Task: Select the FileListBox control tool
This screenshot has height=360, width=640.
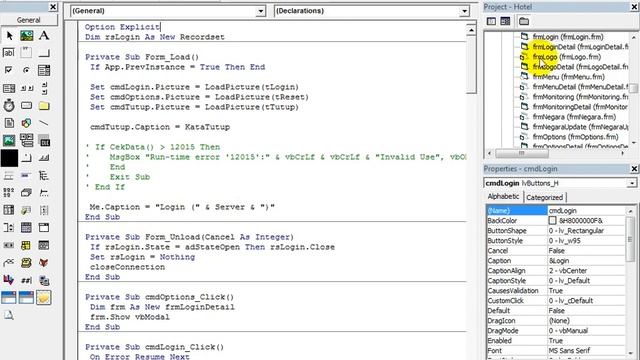Action: [x=9, y=123]
